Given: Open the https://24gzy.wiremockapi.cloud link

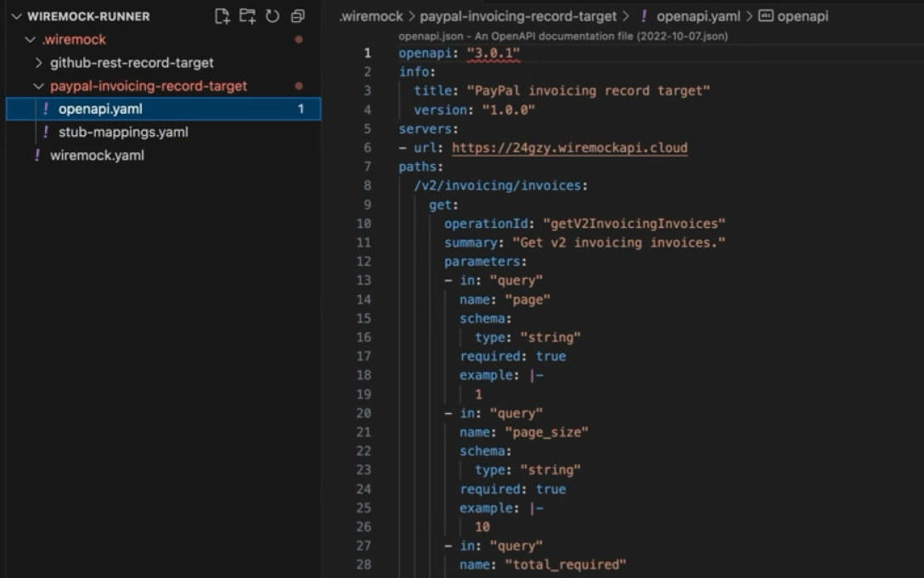Looking at the screenshot, I should [570, 147].
